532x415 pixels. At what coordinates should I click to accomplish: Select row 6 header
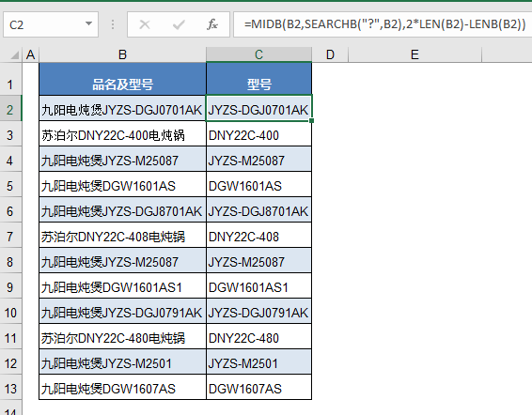10,210
